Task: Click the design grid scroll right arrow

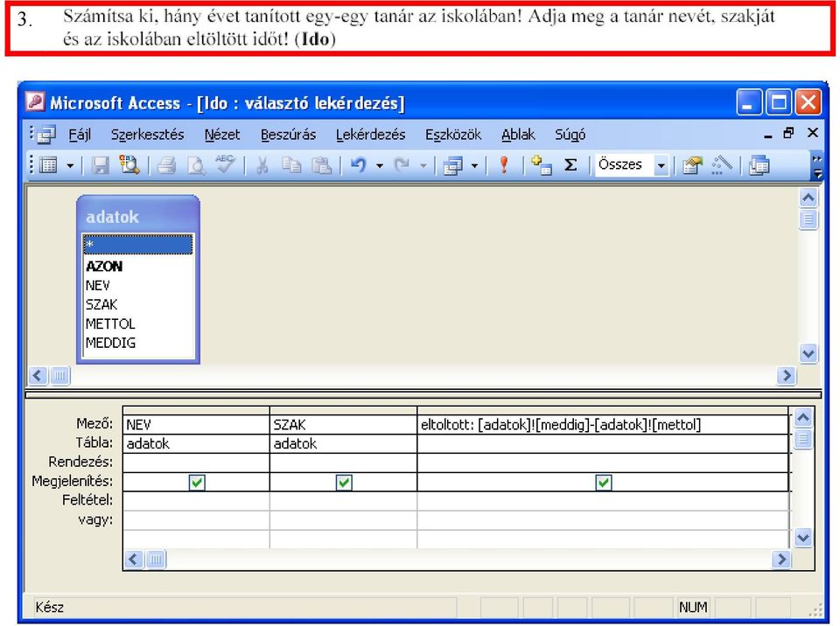Action: 781,560
